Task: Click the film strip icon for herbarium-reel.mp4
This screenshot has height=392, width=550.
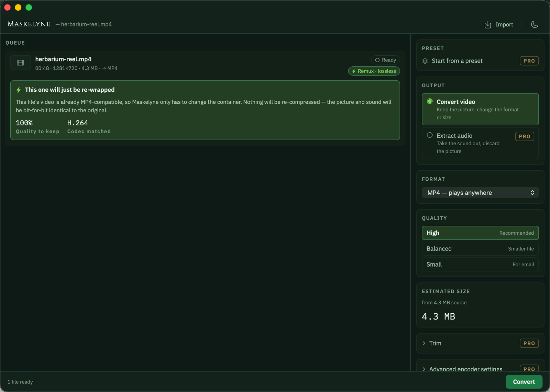Action: 20,63
